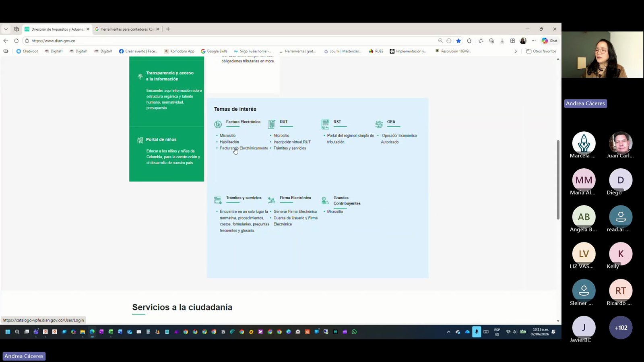Open the RUES bookmark

point(376,51)
